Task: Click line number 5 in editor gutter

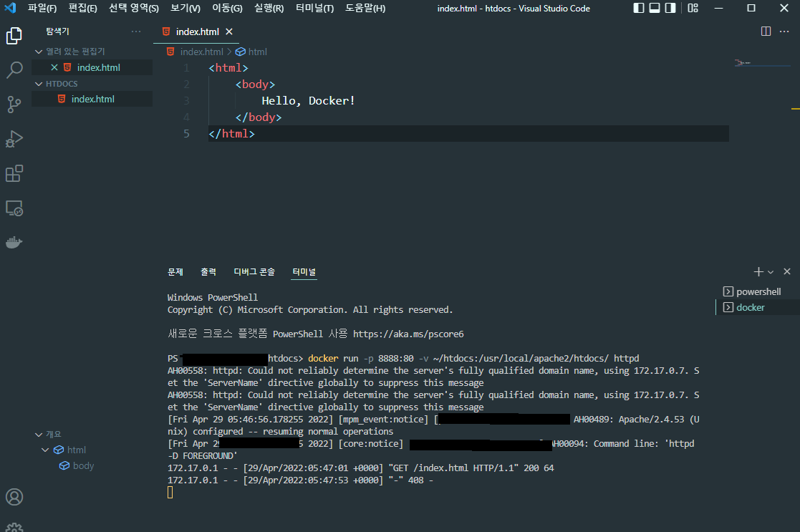Action: pos(186,134)
